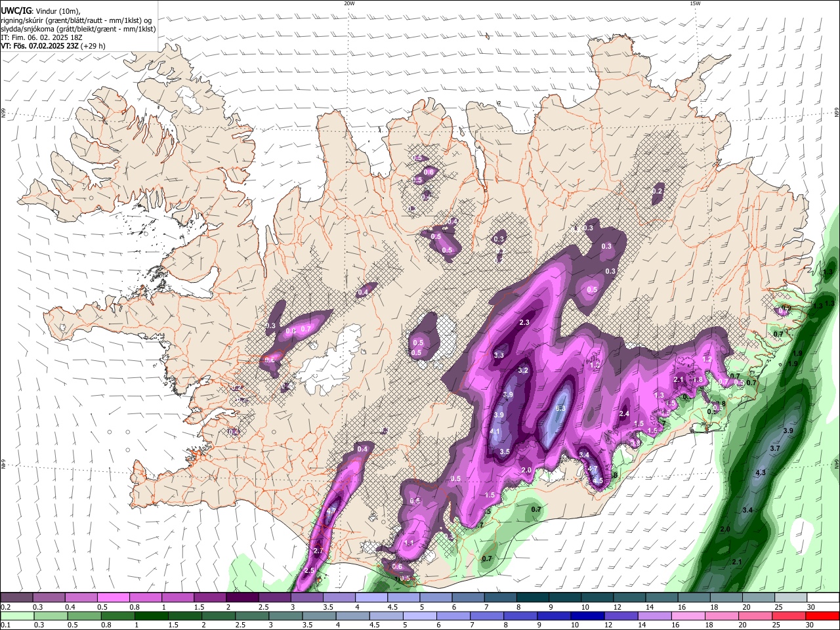
Task: Click the 2.4 value label on the map
Action: tap(625, 413)
